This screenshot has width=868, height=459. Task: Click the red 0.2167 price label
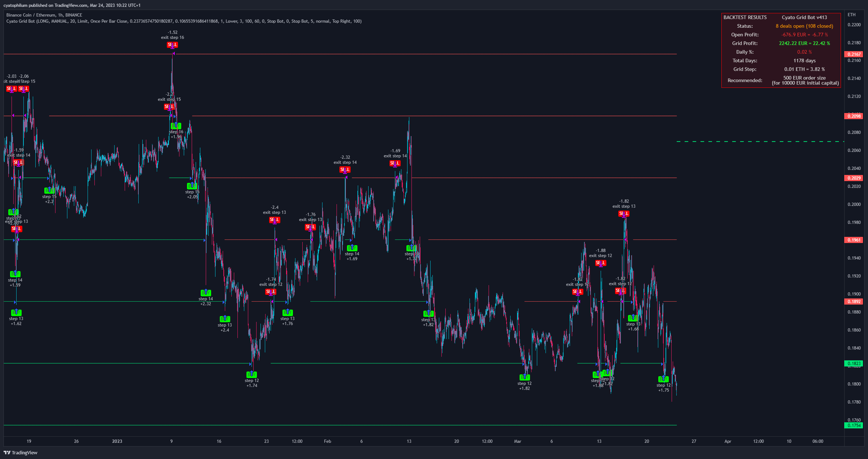tap(854, 54)
